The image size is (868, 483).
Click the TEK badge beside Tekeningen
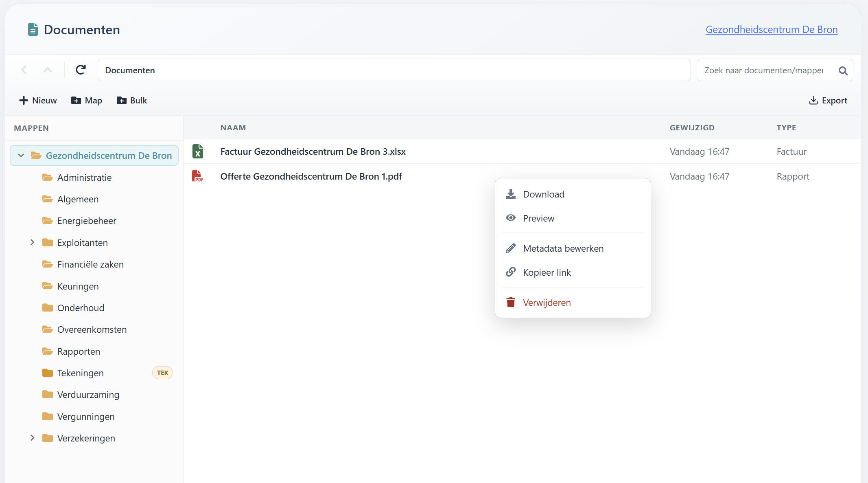pyautogui.click(x=162, y=373)
